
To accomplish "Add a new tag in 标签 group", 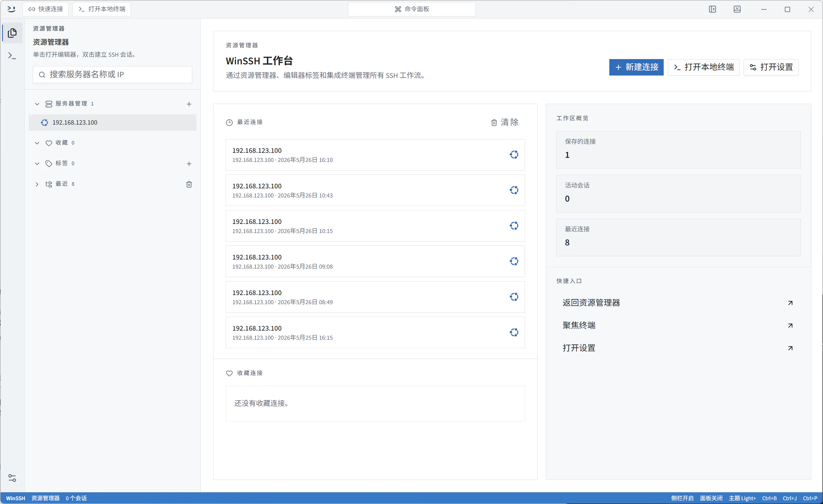I will tap(189, 163).
